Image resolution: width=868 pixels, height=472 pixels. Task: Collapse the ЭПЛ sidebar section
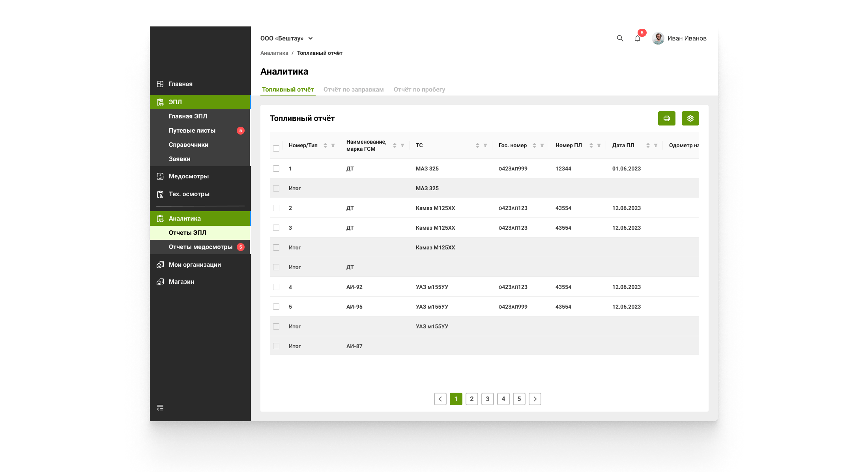coord(200,102)
